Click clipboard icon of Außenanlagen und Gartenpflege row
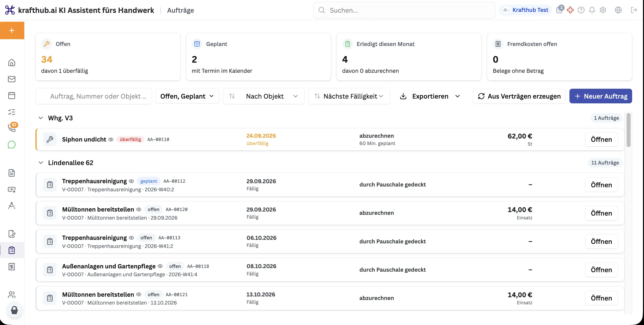 click(x=50, y=270)
